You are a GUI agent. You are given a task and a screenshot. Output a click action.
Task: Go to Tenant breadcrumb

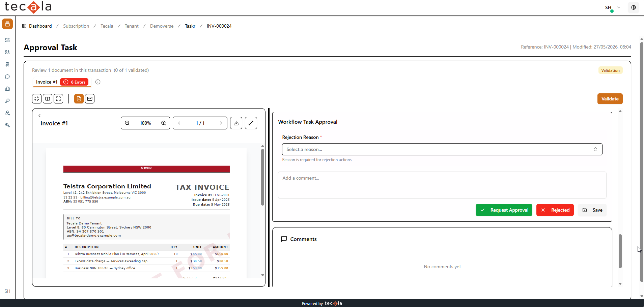click(132, 26)
